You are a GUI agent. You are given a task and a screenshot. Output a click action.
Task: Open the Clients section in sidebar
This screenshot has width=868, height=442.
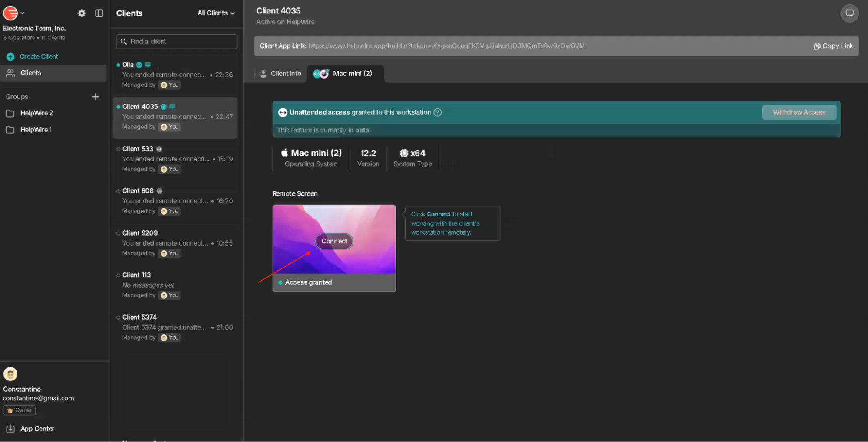click(53, 73)
